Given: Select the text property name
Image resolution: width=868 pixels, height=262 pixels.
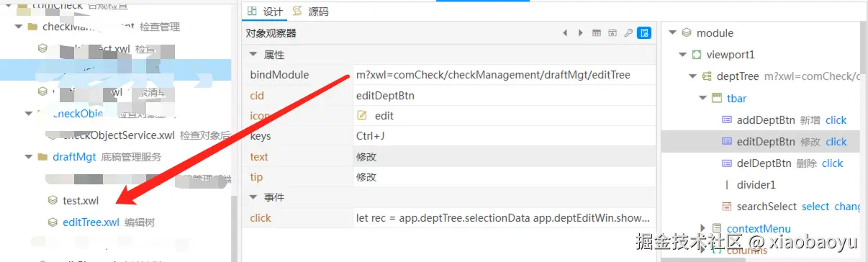Looking at the screenshot, I should point(259,156).
